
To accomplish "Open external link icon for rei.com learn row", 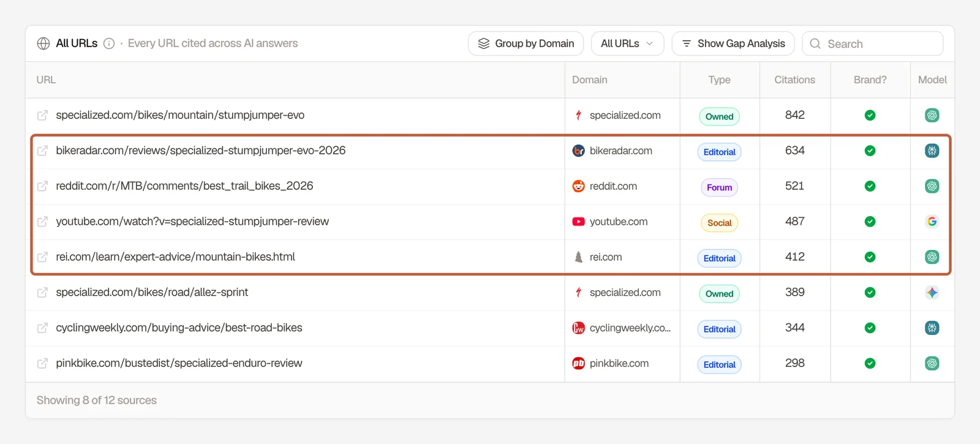I will [x=42, y=257].
